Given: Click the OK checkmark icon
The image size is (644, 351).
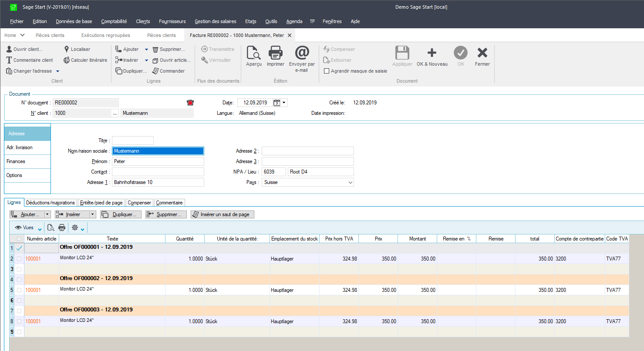Looking at the screenshot, I should [461, 53].
